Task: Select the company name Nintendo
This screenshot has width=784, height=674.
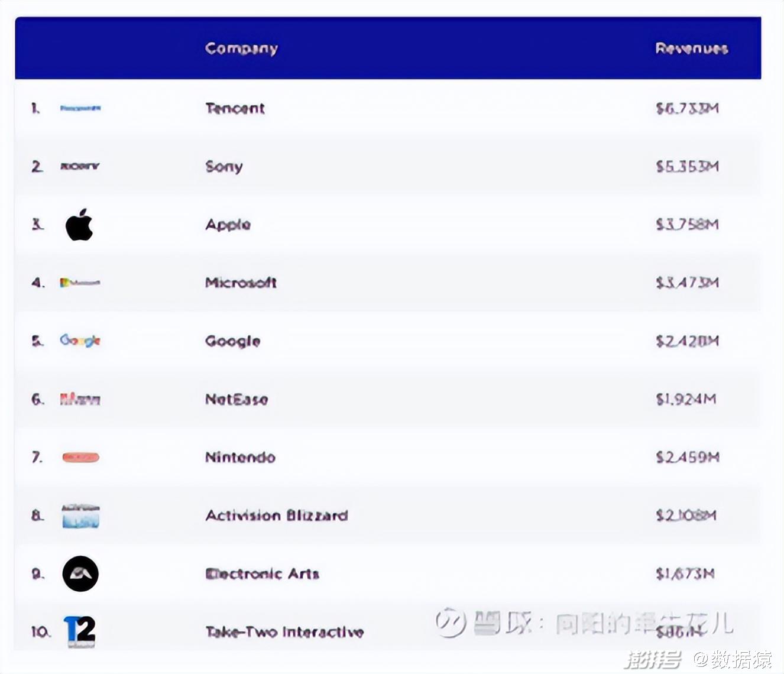Action: coord(240,457)
